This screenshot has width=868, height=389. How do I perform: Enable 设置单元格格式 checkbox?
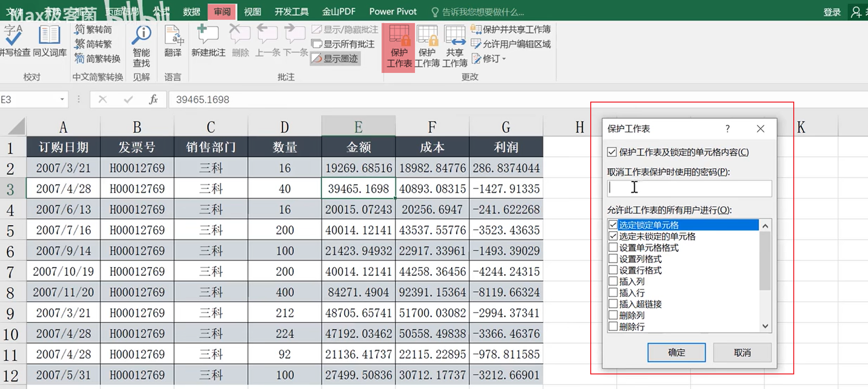pos(613,247)
